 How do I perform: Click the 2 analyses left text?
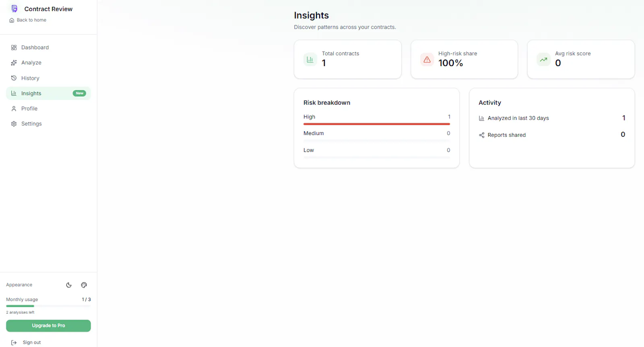[20, 312]
